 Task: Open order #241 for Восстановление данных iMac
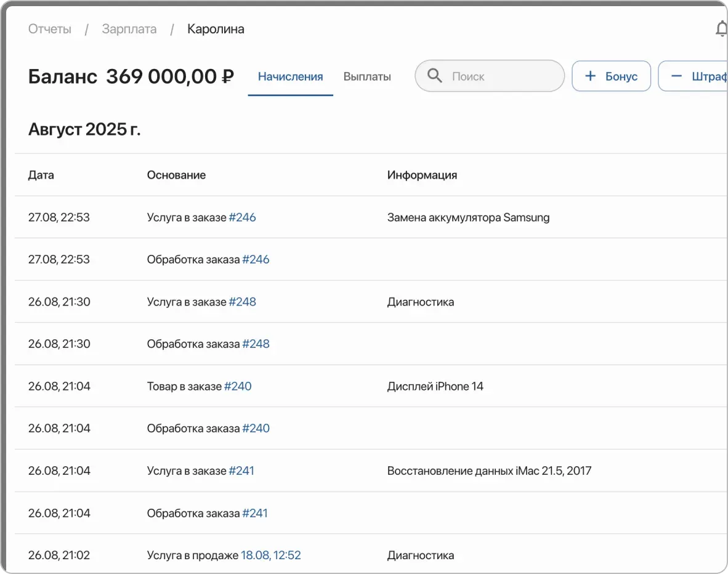pyautogui.click(x=242, y=471)
